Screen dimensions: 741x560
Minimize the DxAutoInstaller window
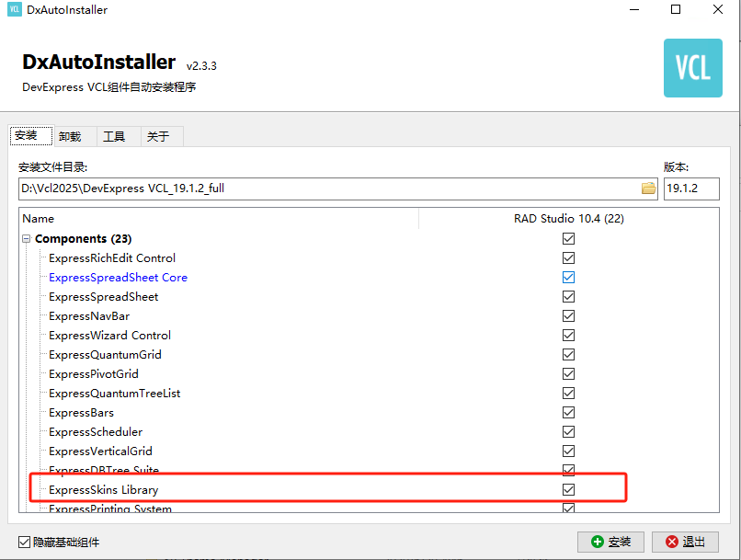[x=634, y=9]
